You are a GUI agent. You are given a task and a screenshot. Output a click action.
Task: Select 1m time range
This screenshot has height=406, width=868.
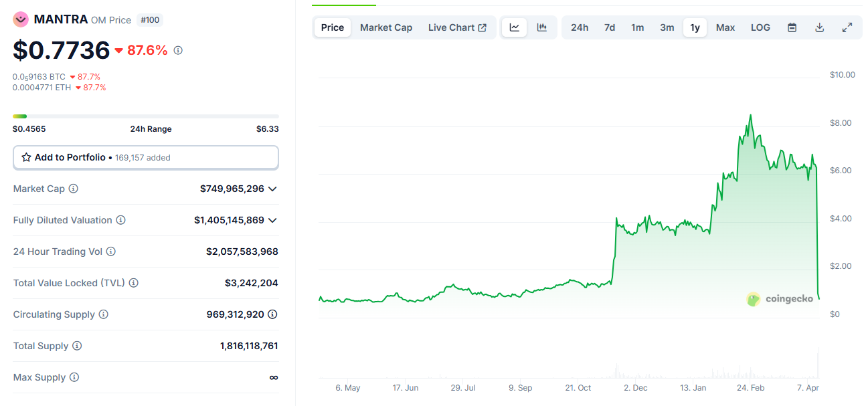638,27
